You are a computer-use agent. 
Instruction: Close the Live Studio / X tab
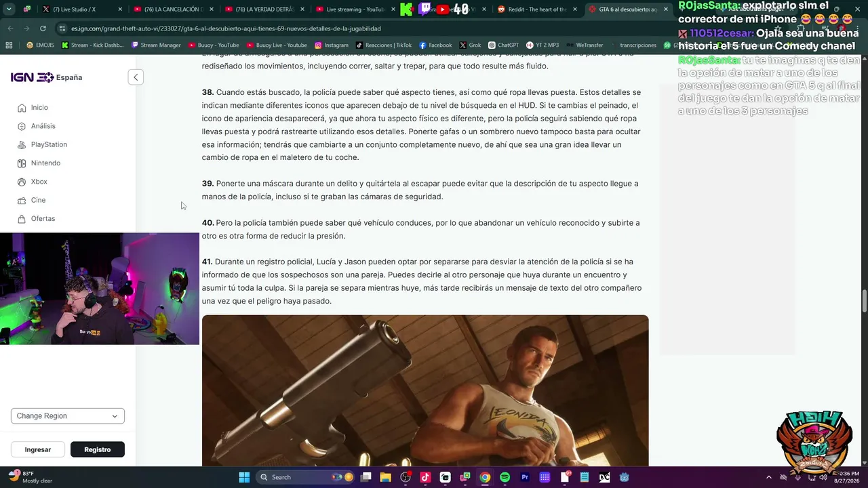click(x=120, y=9)
